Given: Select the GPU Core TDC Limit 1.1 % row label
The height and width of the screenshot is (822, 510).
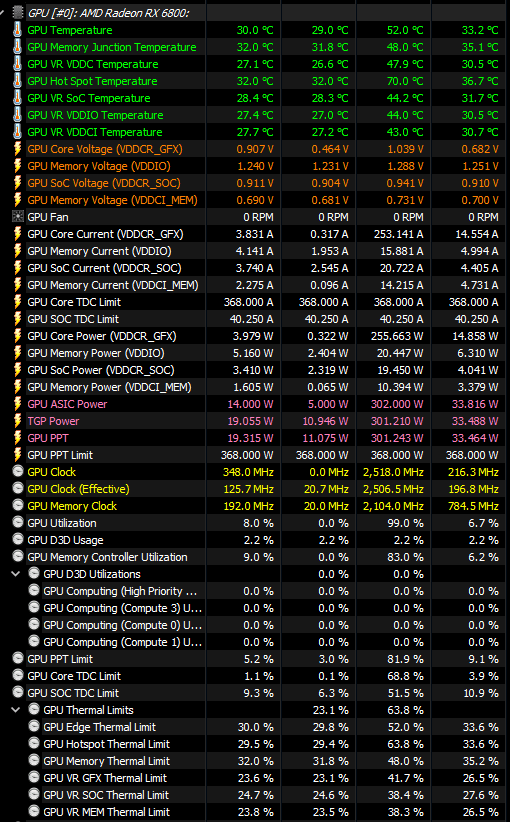Looking at the screenshot, I should coord(74,676).
